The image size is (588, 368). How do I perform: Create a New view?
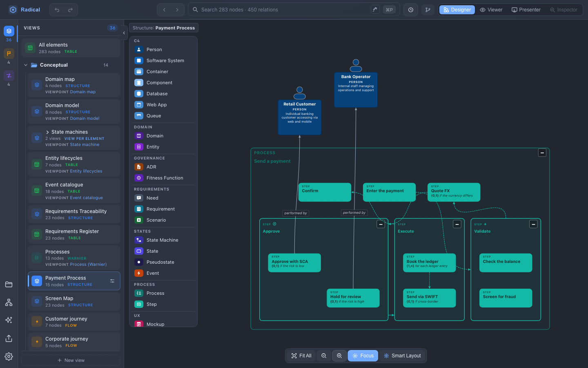pos(71,360)
